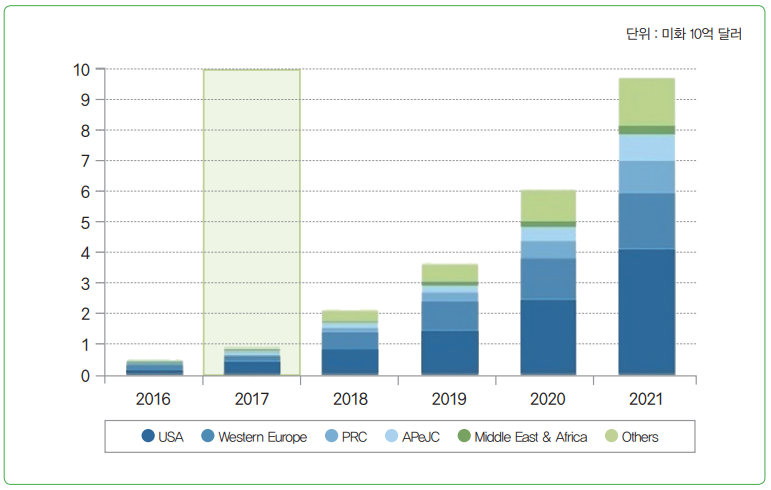Image resolution: width=771 pixels, height=490 pixels.
Task: Click the USA legend color dot
Action: (148, 435)
